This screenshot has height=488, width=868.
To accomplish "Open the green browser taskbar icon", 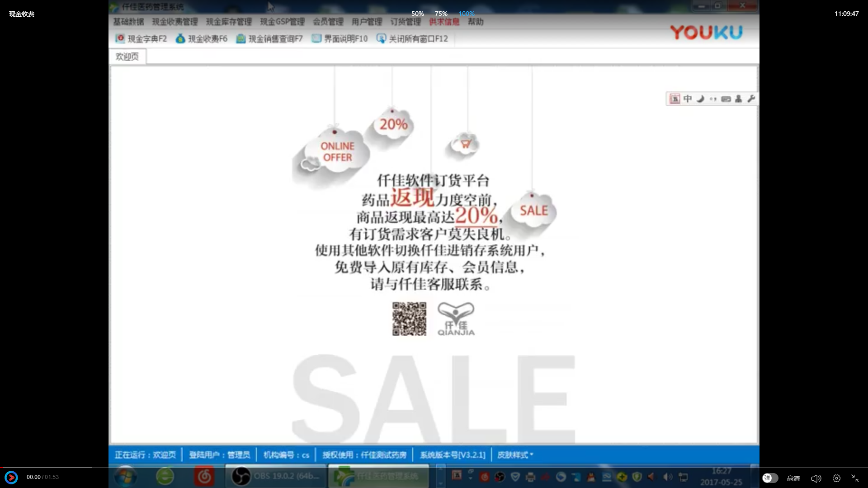I will pos(165,477).
